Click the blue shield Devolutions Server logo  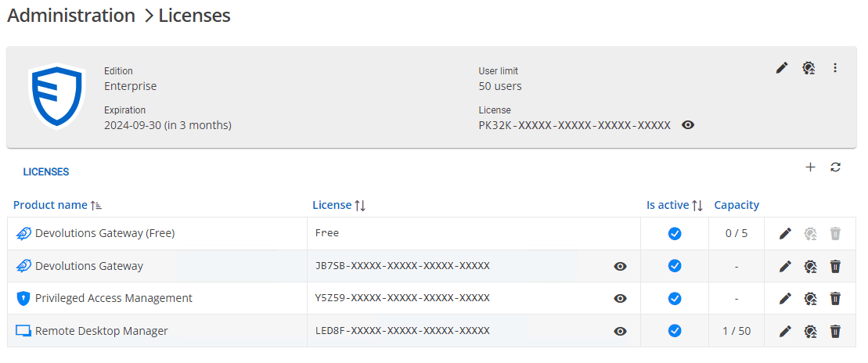click(57, 96)
